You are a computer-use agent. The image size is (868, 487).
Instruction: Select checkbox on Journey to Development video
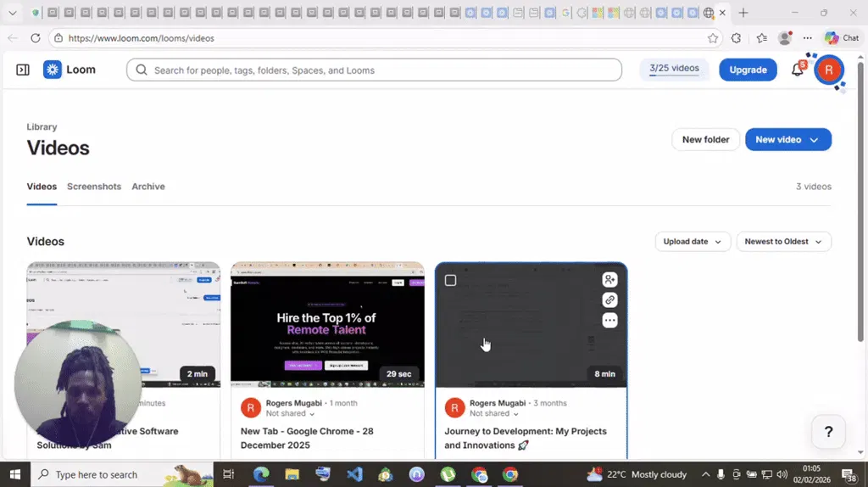tap(451, 280)
